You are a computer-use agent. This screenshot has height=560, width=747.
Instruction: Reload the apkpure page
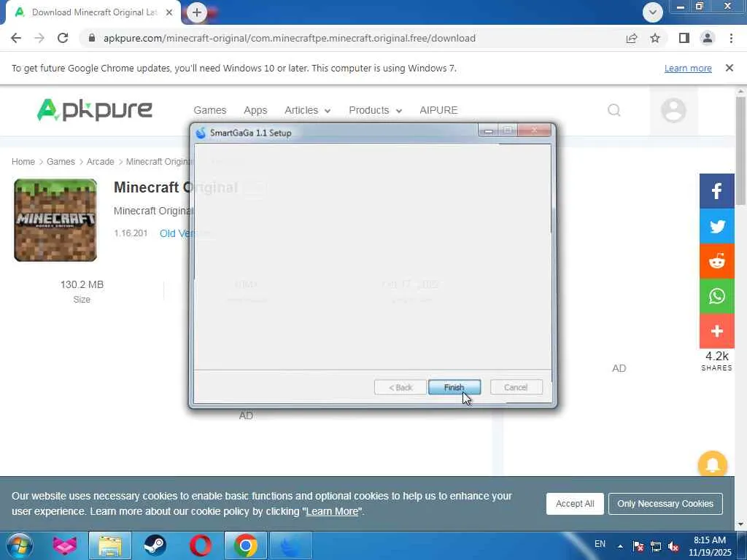(x=63, y=38)
